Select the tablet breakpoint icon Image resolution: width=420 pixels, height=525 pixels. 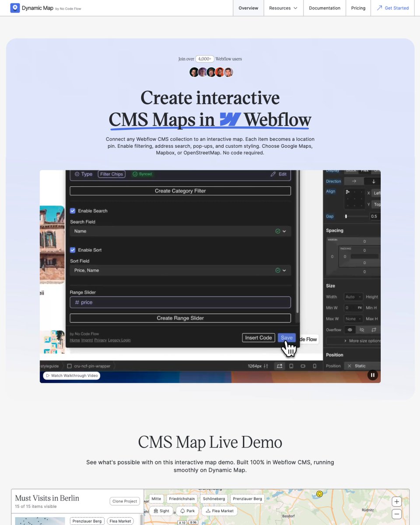click(x=291, y=366)
